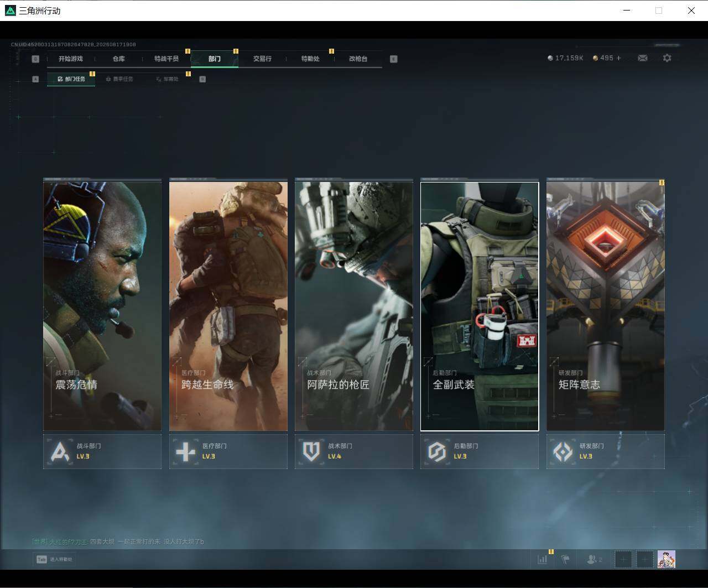Image resolution: width=708 pixels, height=588 pixels.
Task: Click the 全副武装 mission title text
Action: [x=454, y=384]
